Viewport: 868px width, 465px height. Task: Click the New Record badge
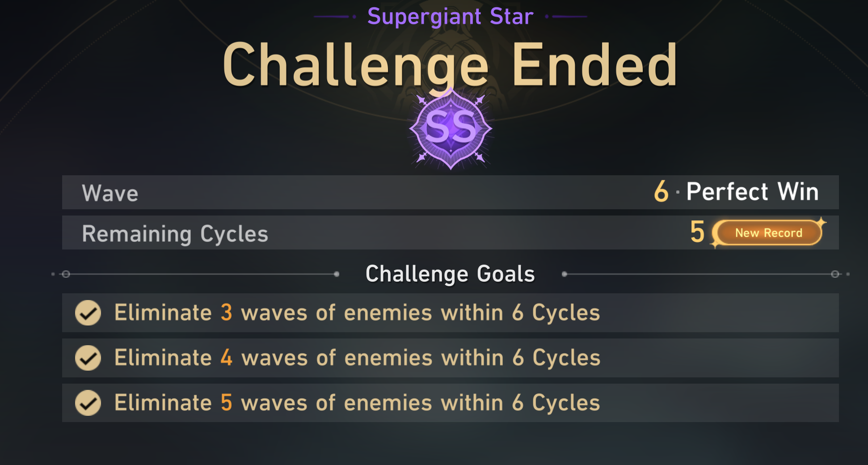[768, 233]
